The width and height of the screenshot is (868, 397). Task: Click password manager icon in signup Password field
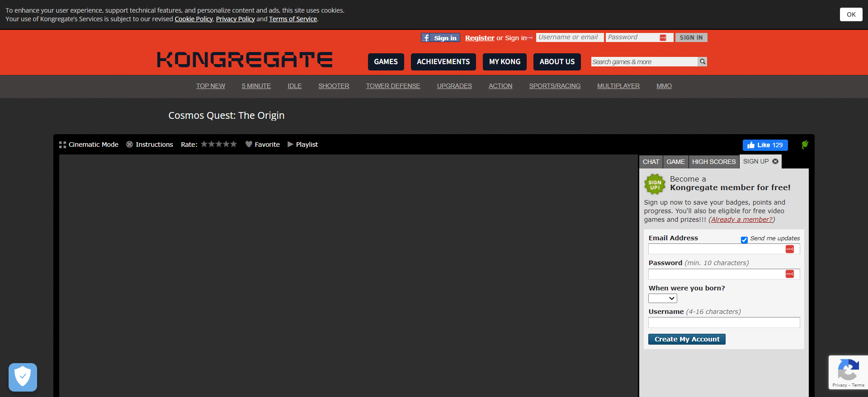click(x=790, y=274)
